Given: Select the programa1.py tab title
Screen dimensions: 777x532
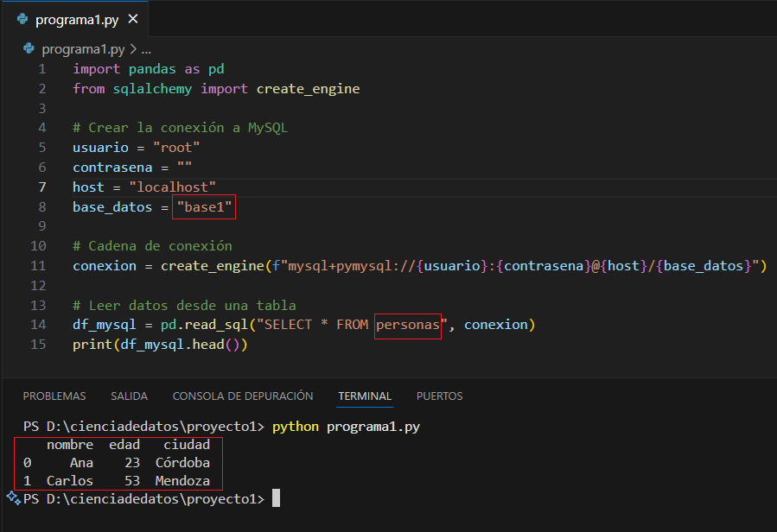Looking at the screenshot, I should coord(77,19).
